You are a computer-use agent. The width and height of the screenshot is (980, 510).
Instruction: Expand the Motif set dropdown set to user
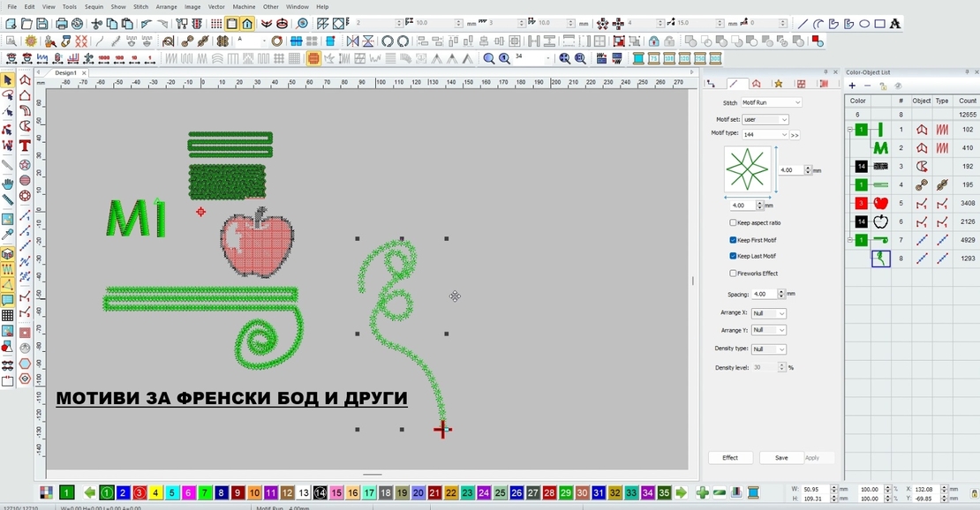(765, 117)
